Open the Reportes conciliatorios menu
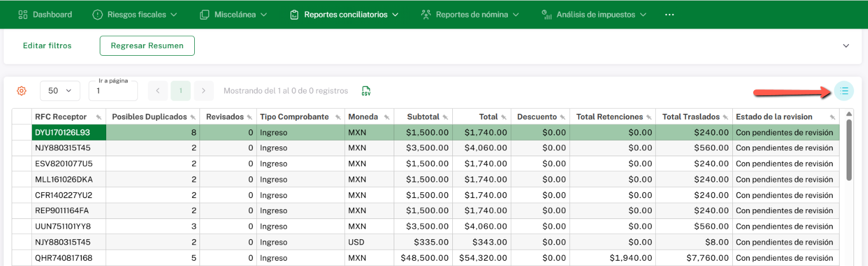The height and width of the screenshot is (266, 868). click(344, 15)
